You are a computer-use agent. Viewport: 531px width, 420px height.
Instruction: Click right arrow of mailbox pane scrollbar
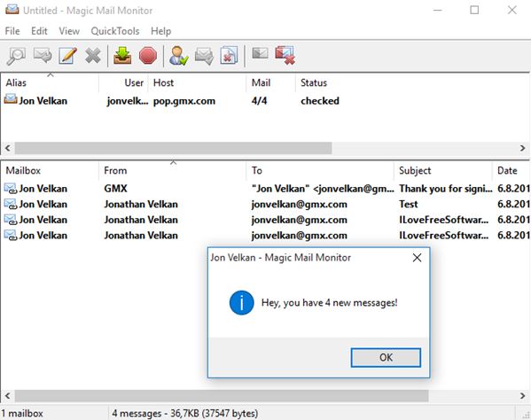522,148
